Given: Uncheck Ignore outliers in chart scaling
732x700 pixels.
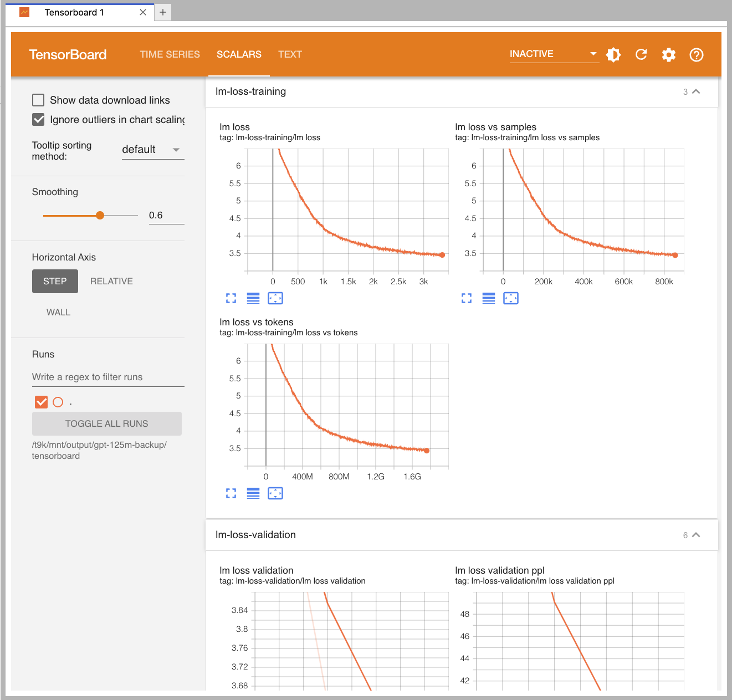Looking at the screenshot, I should [x=38, y=119].
